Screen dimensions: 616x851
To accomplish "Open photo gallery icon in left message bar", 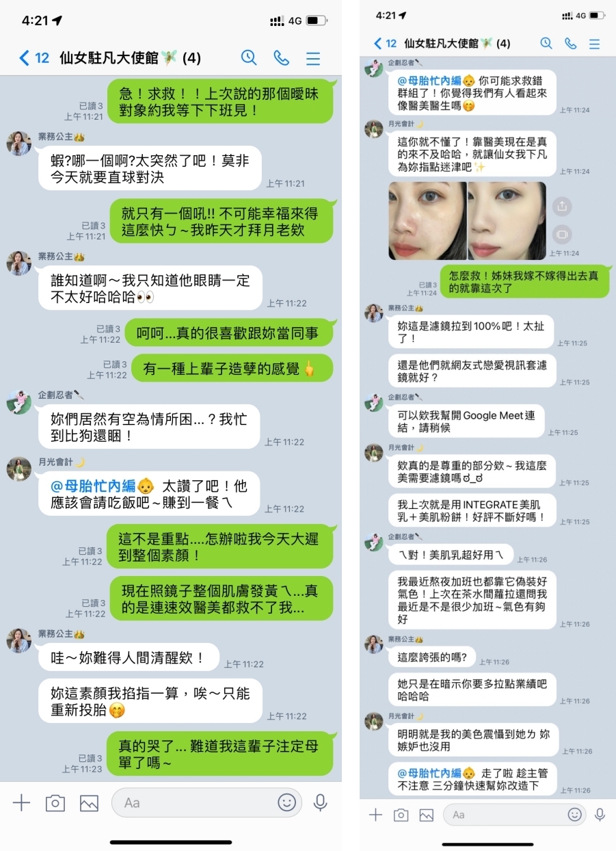I will click(x=89, y=803).
